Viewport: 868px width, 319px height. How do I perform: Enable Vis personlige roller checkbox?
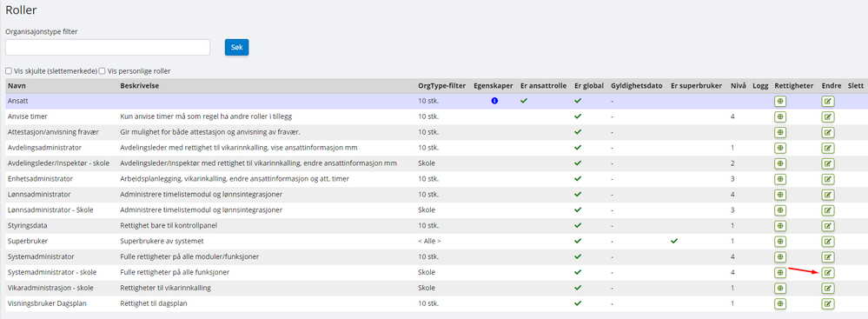103,71
